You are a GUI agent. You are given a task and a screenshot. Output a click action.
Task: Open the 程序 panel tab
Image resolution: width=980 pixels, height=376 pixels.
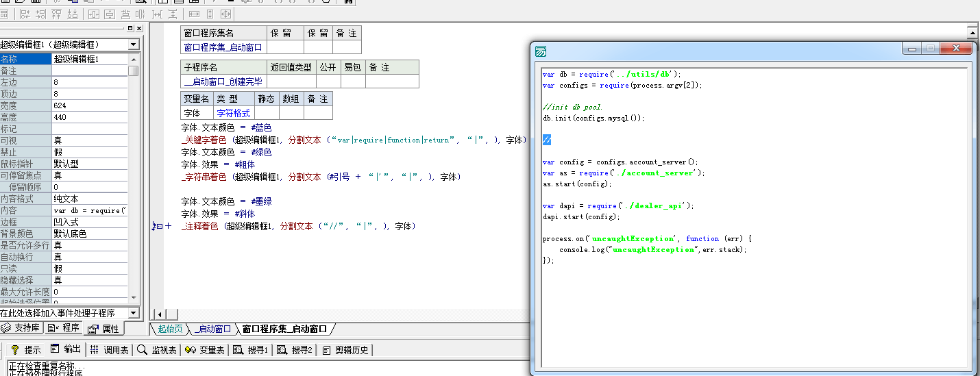(x=64, y=328)
